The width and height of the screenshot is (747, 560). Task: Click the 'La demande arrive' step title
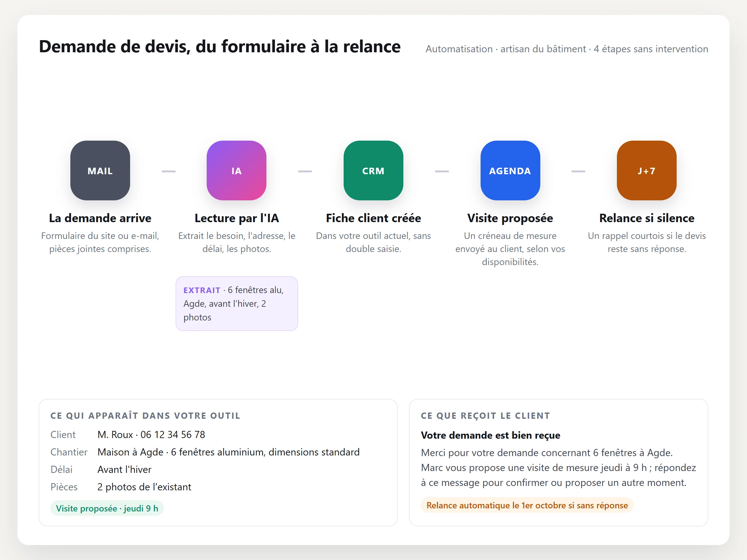pos(100,218)
